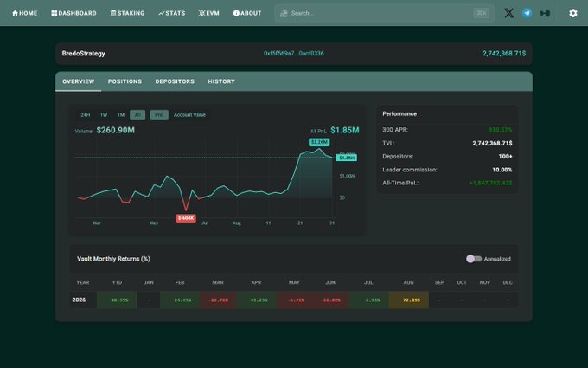Click the YTD return cell 88.35%
The image size is (588, 368).
pyautogui.click(x=117, y=300)
